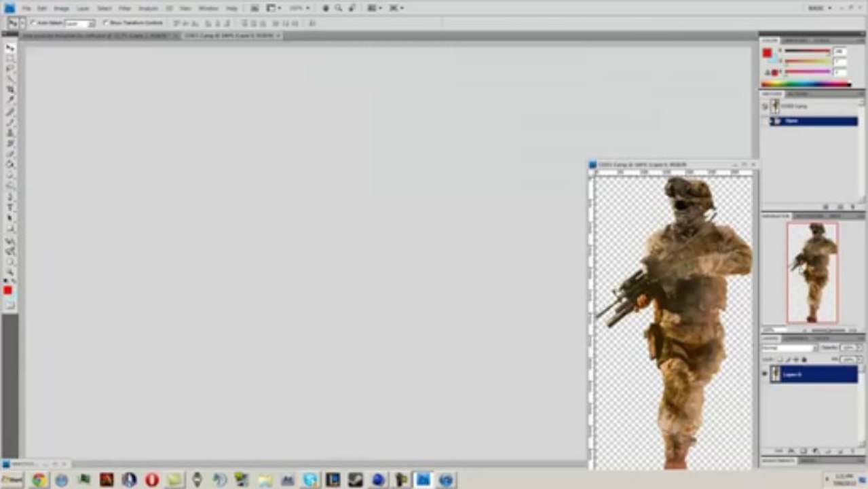Select the Eraser tool

10,153
